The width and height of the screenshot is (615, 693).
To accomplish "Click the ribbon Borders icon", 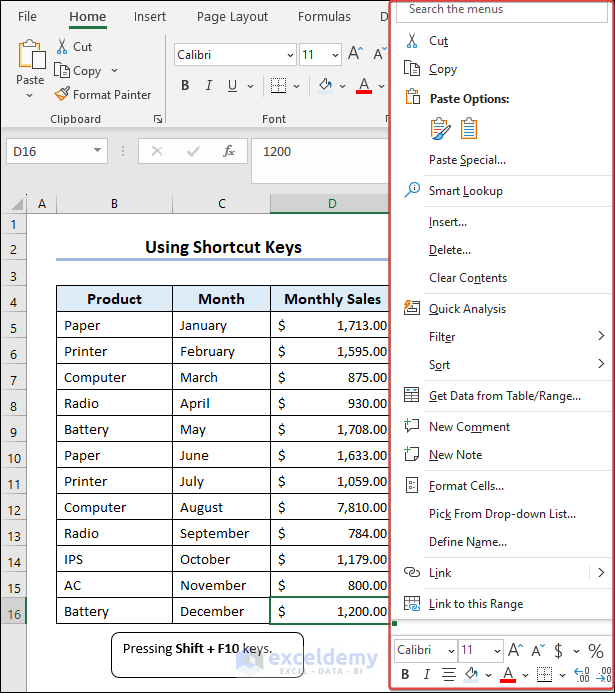I will tap(278, 85).
